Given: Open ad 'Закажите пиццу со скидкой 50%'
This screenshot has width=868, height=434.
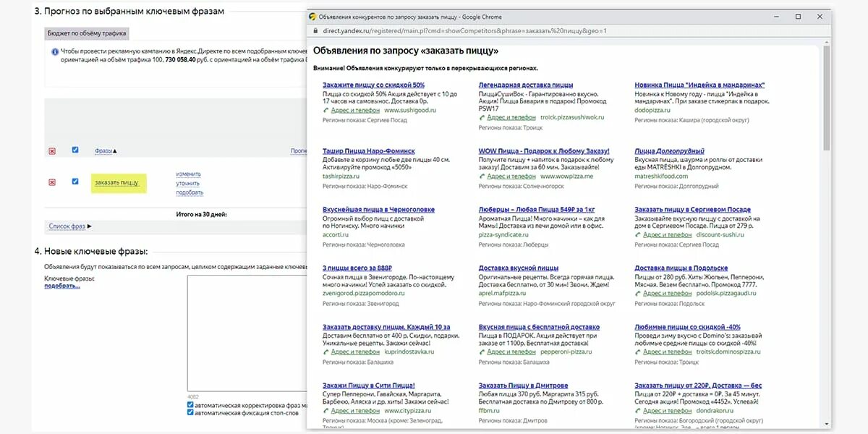Looking at the screenshot, I should [373, 85].
